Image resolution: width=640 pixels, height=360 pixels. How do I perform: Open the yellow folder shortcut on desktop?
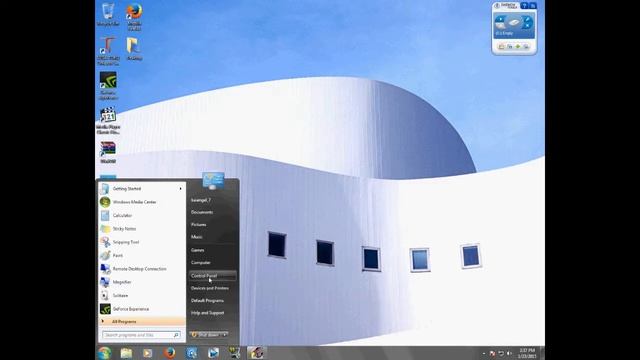(134, 48)
